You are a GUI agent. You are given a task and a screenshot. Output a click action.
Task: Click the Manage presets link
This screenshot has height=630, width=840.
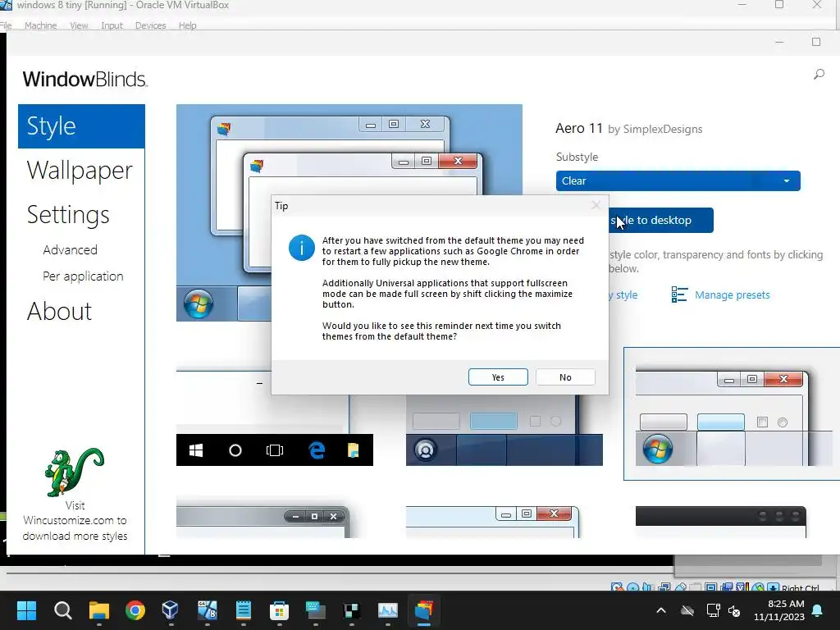click(732, 295)
